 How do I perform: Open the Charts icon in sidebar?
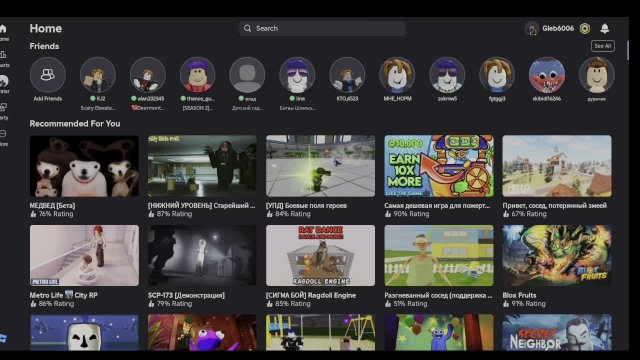pos(3,55)
